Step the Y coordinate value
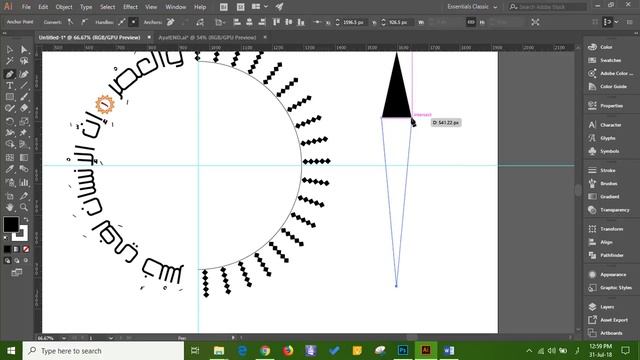 coord(383,22)
